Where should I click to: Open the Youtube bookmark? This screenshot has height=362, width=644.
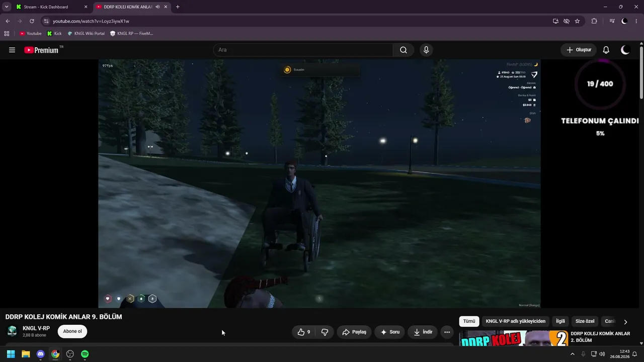coord(30,34)
